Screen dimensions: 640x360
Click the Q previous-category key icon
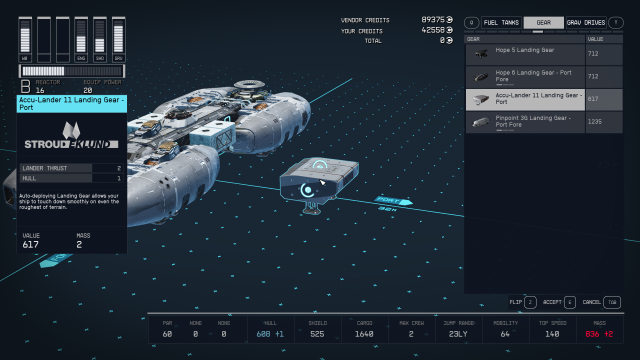471,22
